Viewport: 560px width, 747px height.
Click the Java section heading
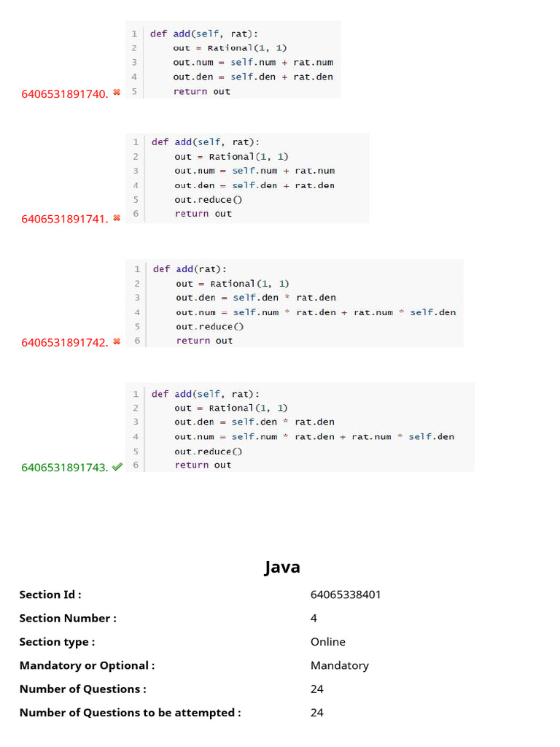pos(282,567)
